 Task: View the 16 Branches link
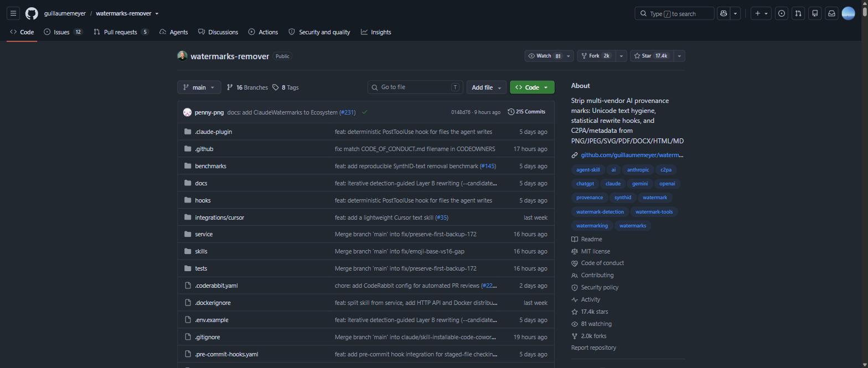247,87
